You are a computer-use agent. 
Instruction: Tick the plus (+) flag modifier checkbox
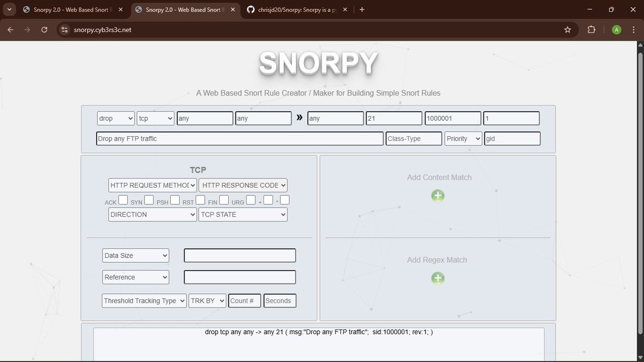pos(268,200)
